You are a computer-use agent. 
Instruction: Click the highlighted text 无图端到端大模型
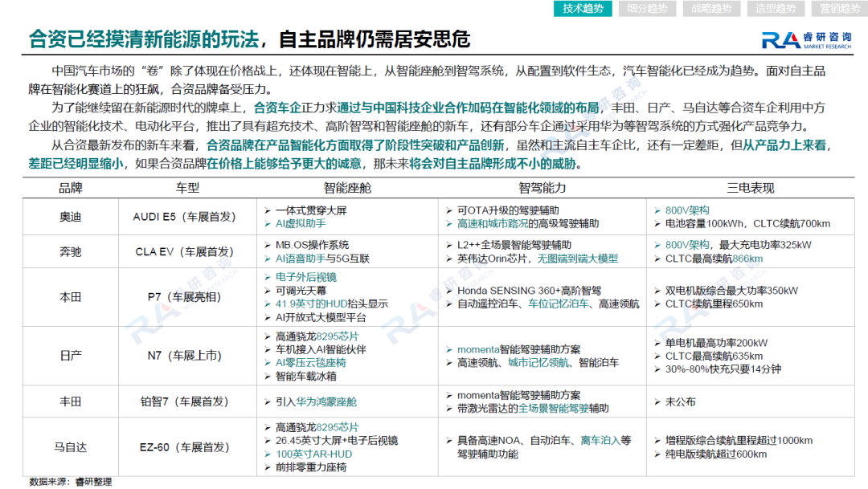click(577, 259)
